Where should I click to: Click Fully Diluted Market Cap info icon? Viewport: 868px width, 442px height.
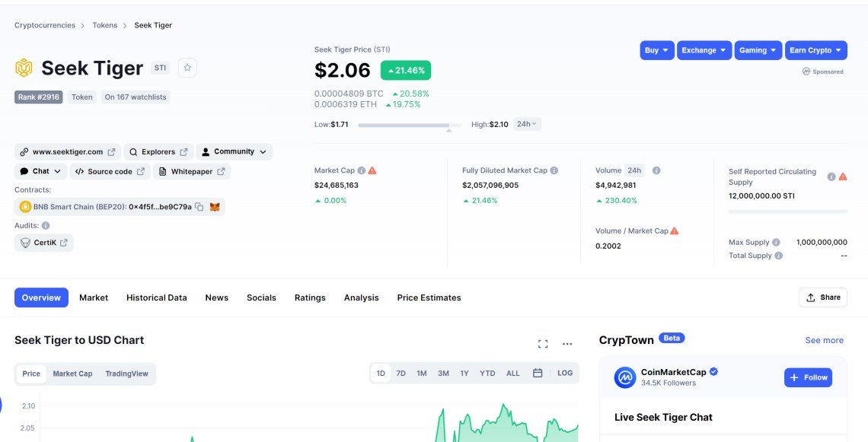pos(554,170)
